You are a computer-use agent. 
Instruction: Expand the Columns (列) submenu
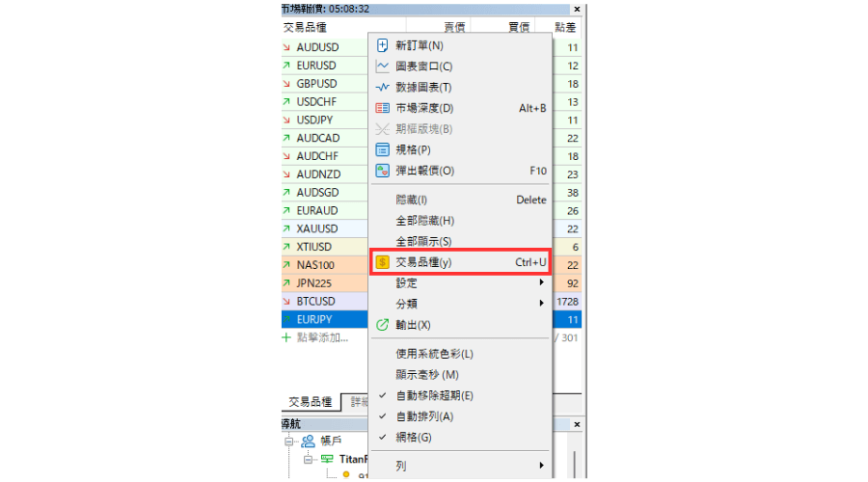click(460, 466)
